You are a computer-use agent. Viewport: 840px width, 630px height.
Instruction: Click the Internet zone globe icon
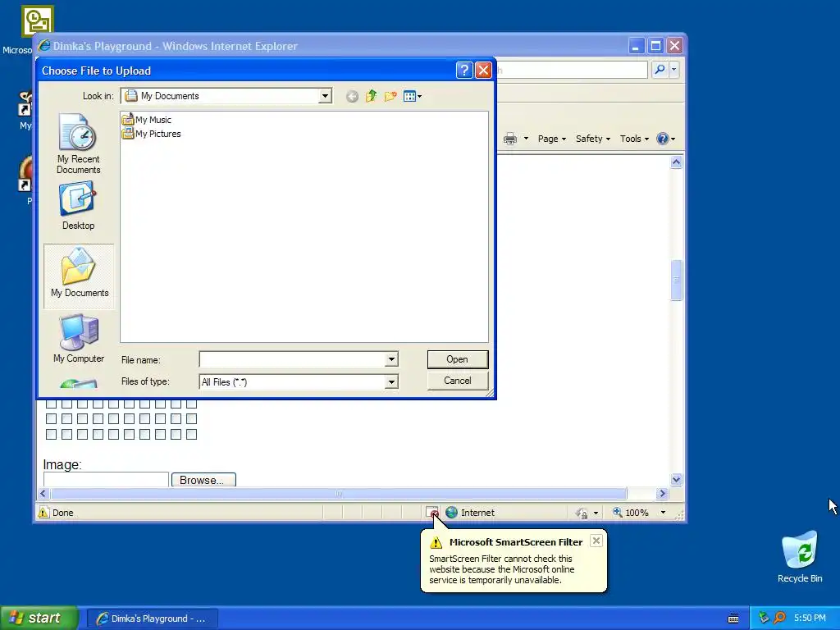452,513
